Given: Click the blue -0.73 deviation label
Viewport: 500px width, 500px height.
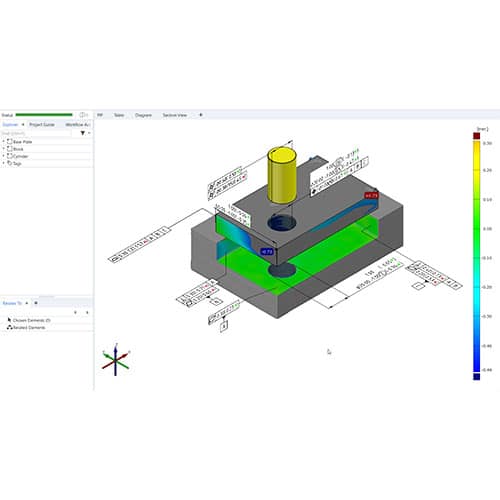Looking at the screenshot, I should (267, 252).
